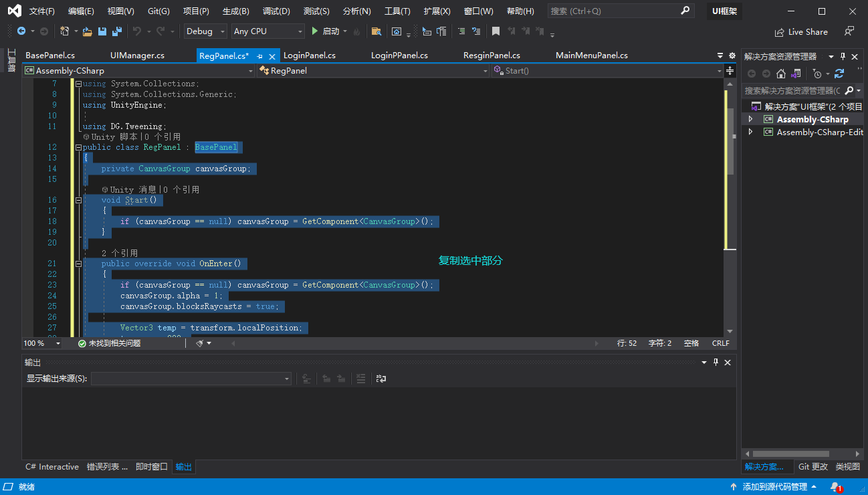Viewport: 868px width, 495px height.
Task: Open the 100 % zoom level dropdown
Action: [42, 343]
